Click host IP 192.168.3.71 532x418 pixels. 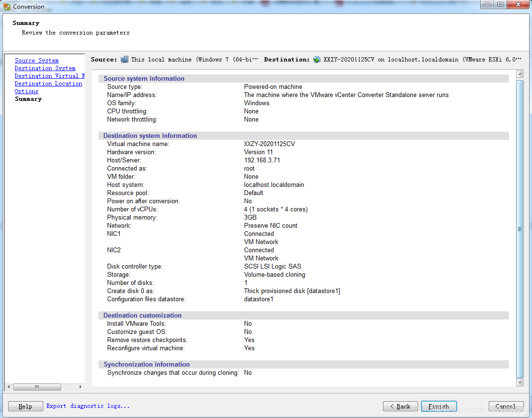click(262, 160)
